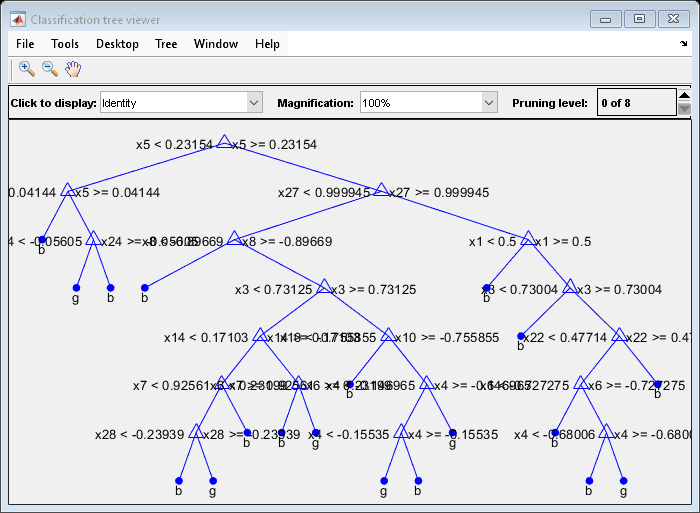Screen dimensions: 700x513
Task: Open the Help menu
Action: click(x=267, y=44)
